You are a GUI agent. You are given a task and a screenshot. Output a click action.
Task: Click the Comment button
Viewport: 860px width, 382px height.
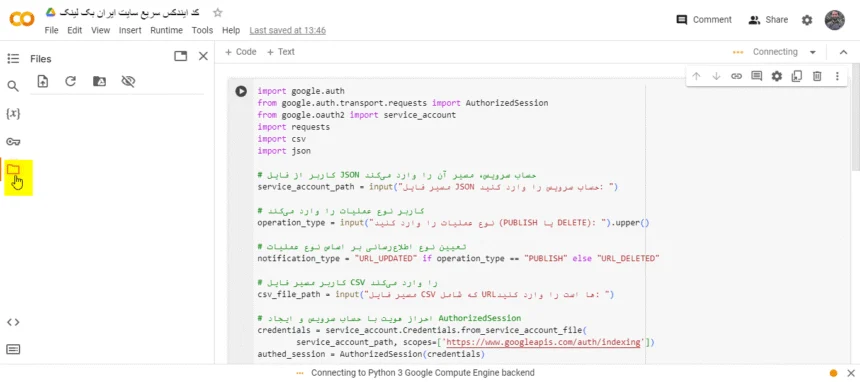pos(704,20)
